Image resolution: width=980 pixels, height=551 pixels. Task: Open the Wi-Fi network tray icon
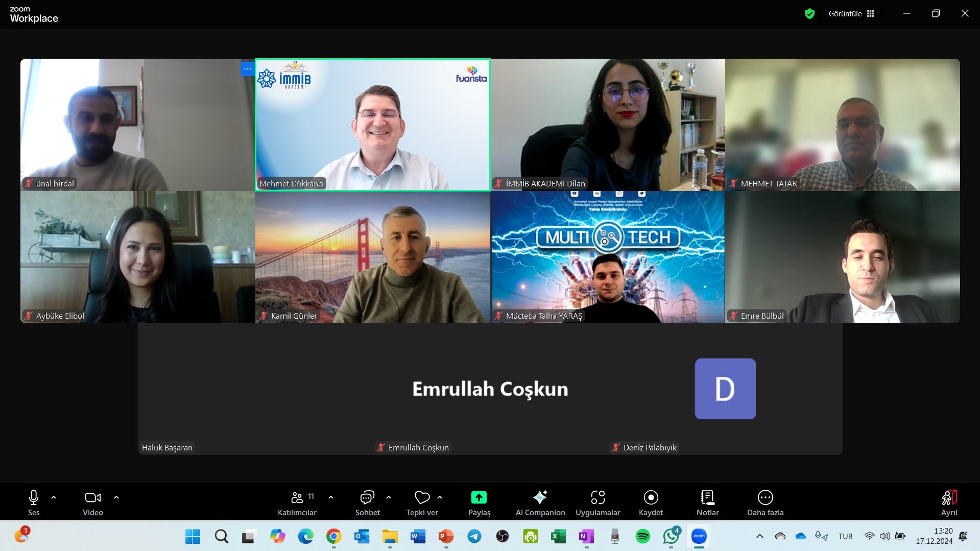pyautogui.click(x=869, y=536)
